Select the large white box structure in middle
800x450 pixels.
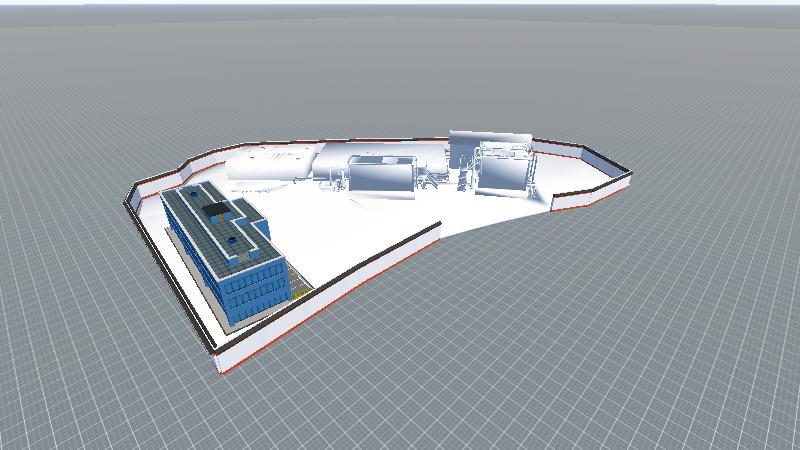tap(380, 176)
